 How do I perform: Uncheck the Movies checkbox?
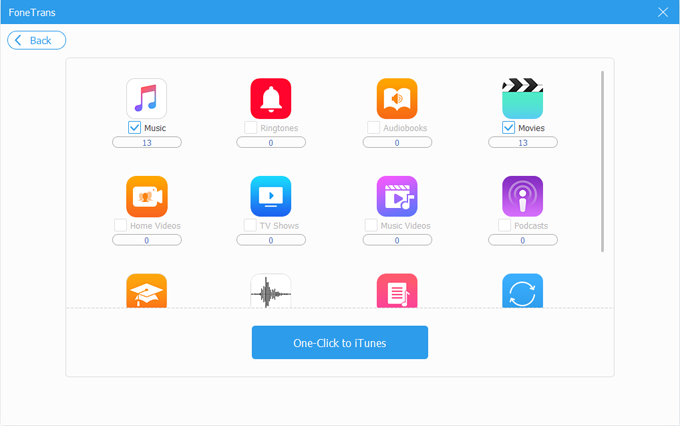point(508,128)
